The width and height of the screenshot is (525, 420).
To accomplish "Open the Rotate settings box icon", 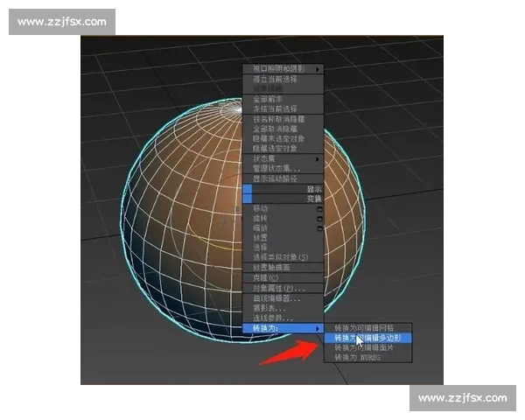I will 319,218.
